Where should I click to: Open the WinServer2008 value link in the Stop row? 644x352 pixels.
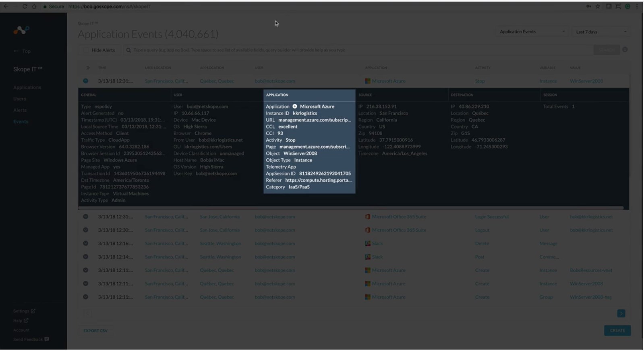tap(586, 81)
